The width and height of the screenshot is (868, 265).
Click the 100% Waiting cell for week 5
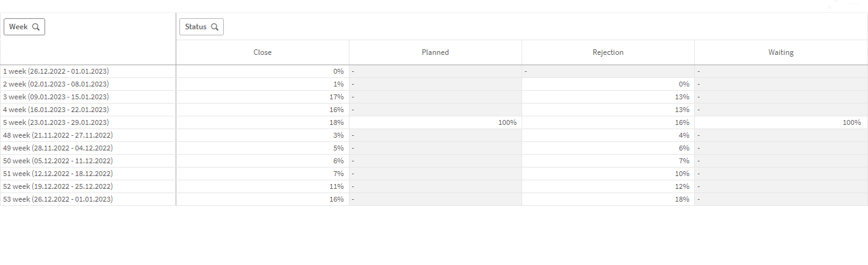[x=852, y=122]
